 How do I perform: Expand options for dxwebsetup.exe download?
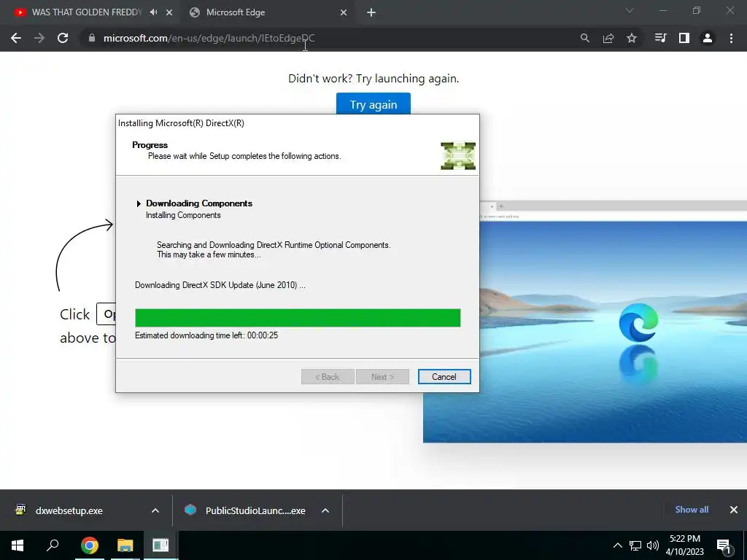155,510
